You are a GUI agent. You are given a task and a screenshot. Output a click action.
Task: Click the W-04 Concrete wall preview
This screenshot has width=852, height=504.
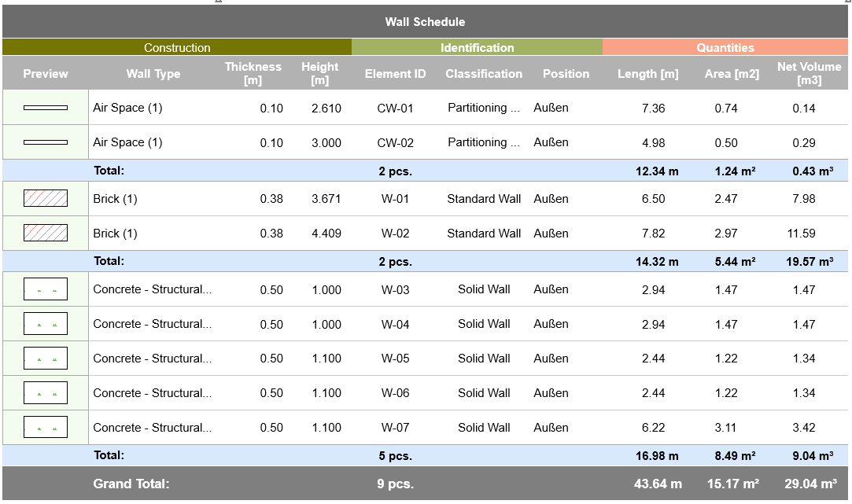click(45, 323)
